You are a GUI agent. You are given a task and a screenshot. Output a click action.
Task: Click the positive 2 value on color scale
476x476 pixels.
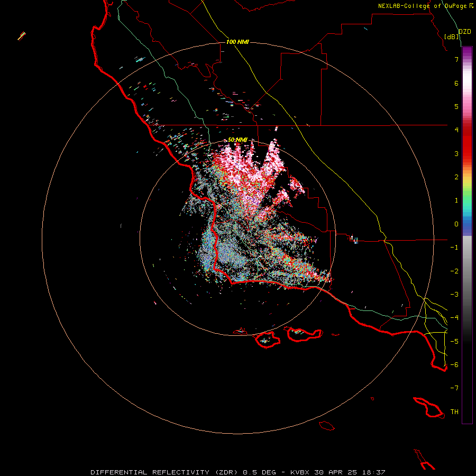[456, 177]
